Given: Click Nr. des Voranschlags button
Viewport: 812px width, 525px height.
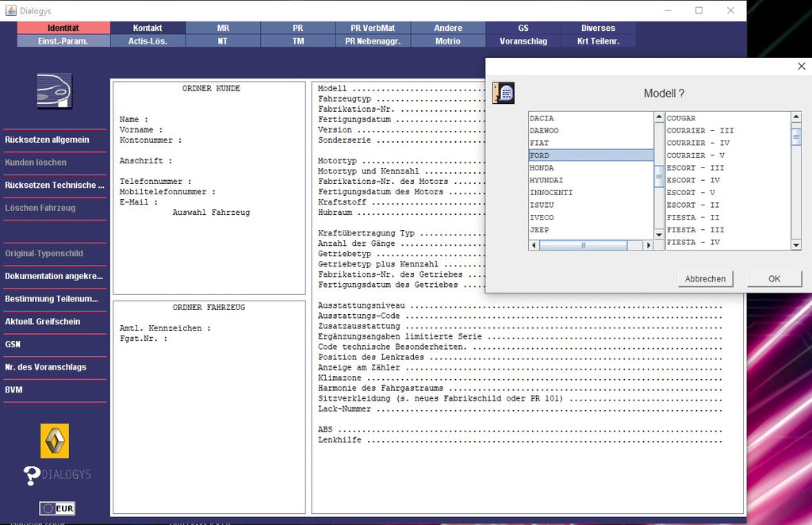Looking at the screenshot, I should tap(55, 368).
